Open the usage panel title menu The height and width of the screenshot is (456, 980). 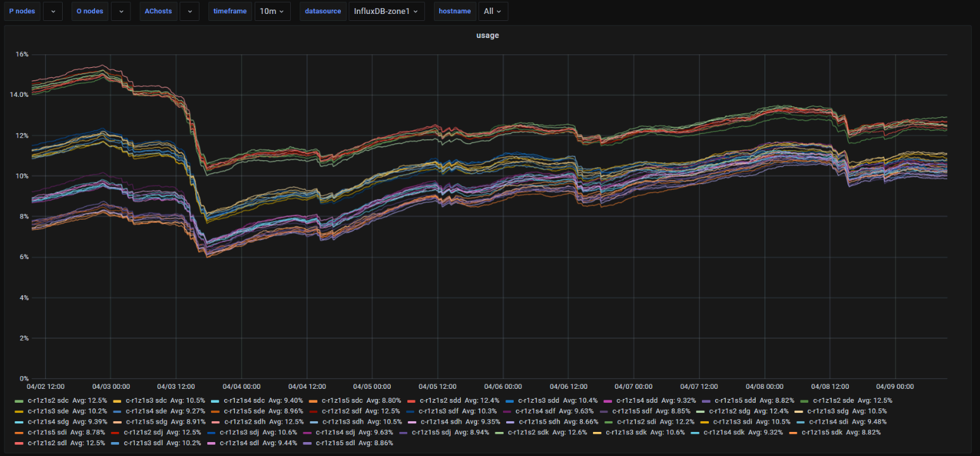point(487,35)
